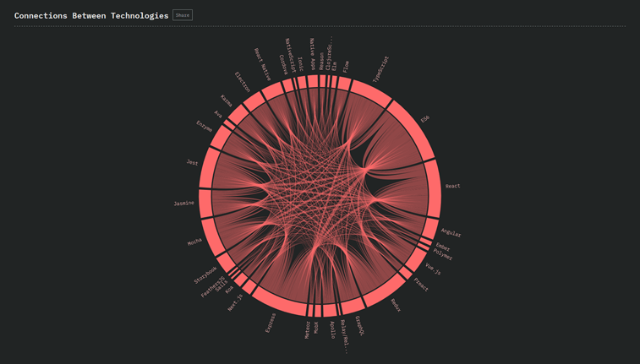Select the 'Elm' label
Screen dimensions: 640x364
click(x=335, y=67)
